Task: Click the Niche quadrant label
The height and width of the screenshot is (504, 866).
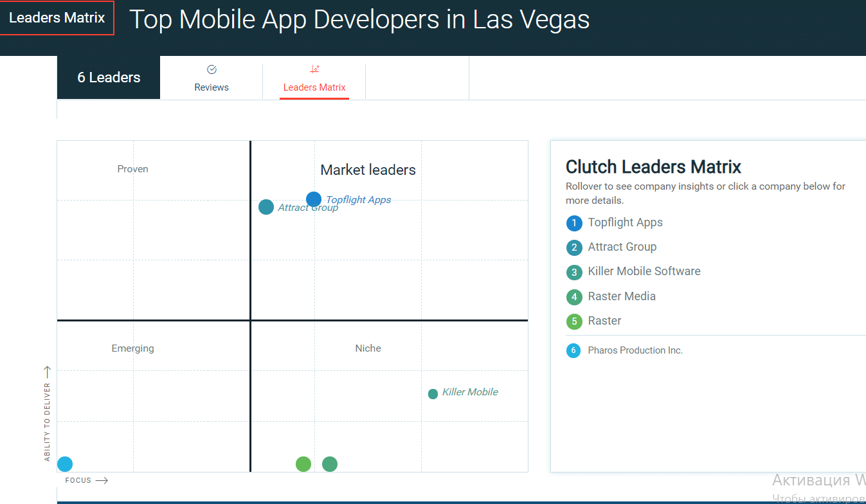Action: click(x=368, y=348)
